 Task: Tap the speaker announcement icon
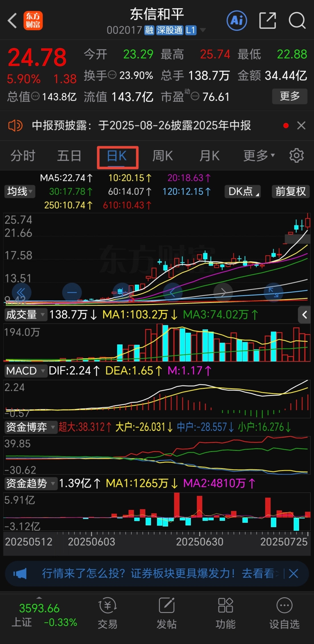pyautogui.click(x=15, y=125)
